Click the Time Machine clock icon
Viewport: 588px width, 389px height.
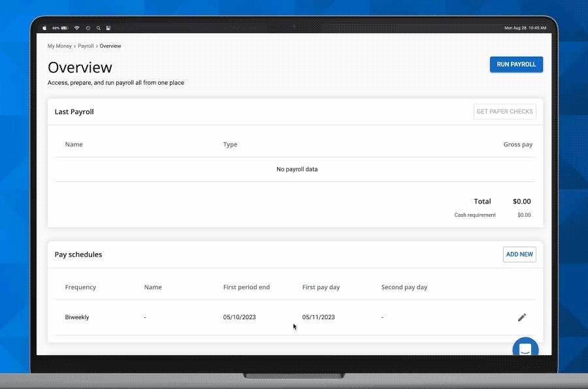tap(88, 28)
